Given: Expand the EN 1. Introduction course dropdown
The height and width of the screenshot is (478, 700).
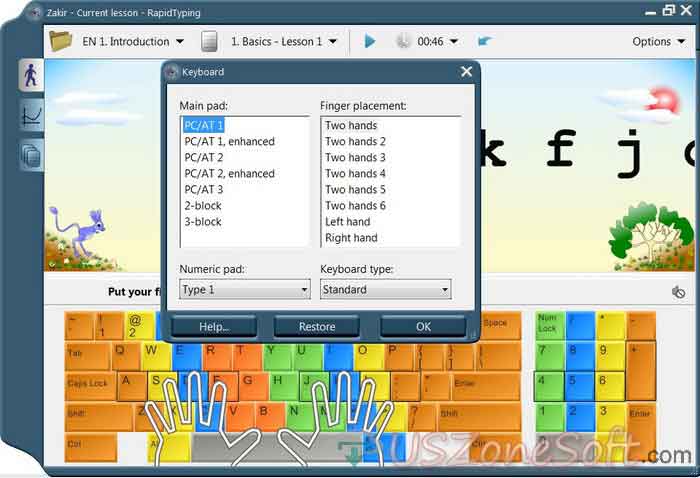Looking at the screenshot, I should click(180, 42).
